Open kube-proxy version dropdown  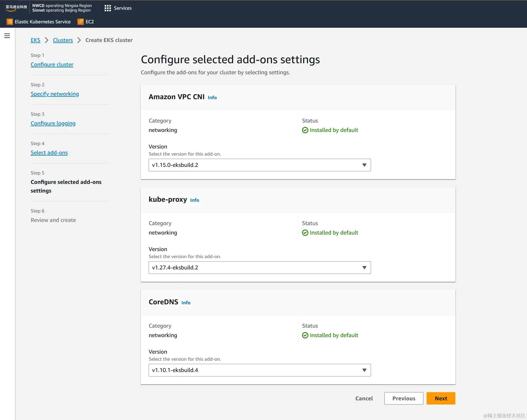[260, 268]
